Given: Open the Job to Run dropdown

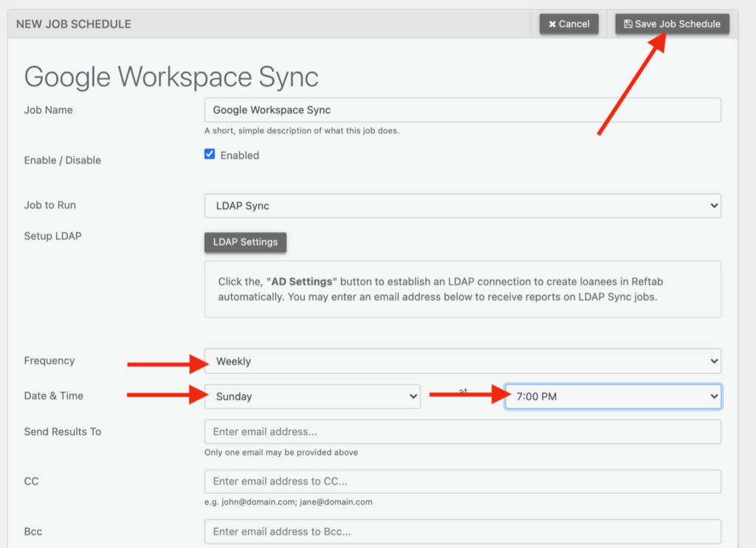Looking at the screenshot, I should pyautogui.click(x=462, y=206).
